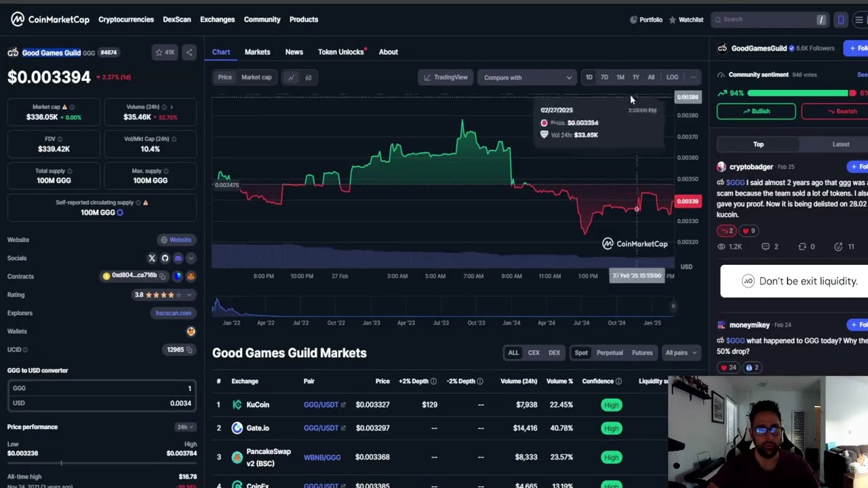This screenshot has height=488, width=868.
Task: Switch to the About tab
Action: 388,52
